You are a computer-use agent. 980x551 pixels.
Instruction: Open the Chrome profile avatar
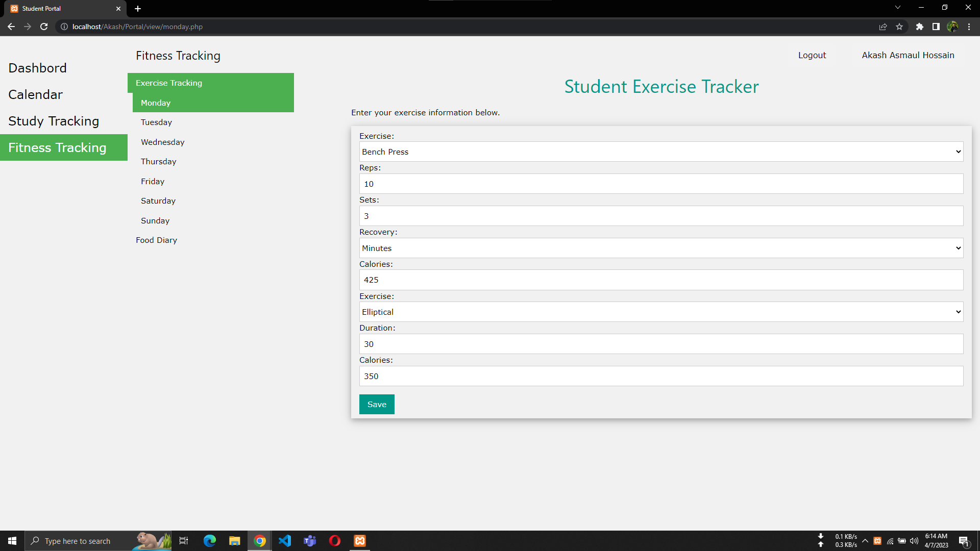point(953,27)
